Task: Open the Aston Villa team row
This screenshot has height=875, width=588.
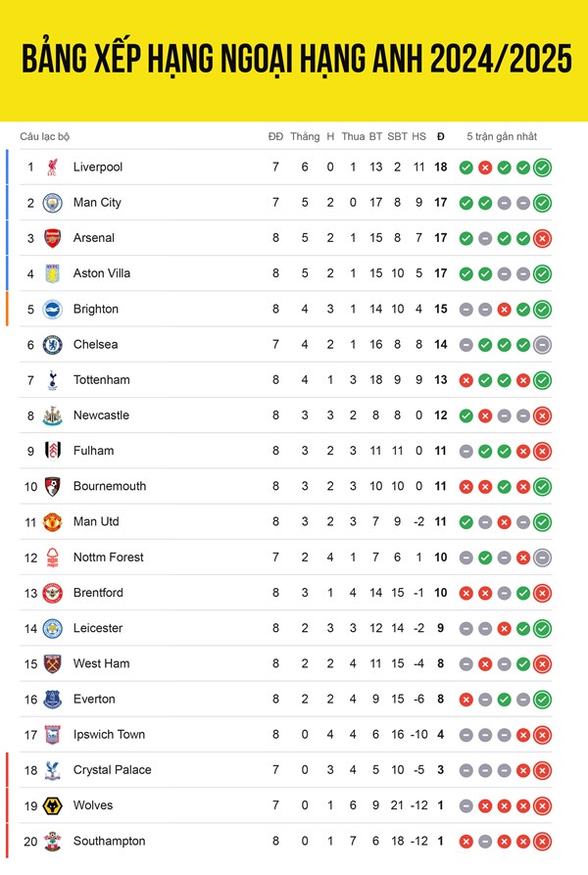Action: coord(285,273)
